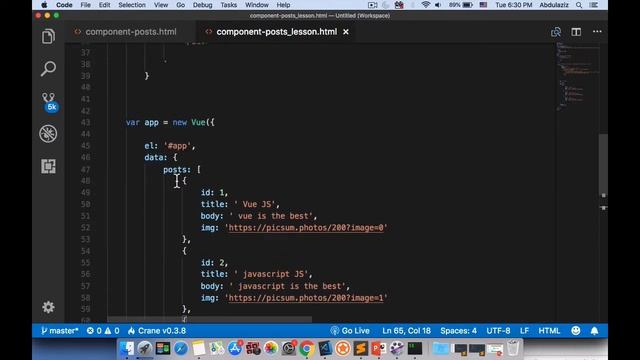The image size is (640, 360).
Task: Click the 'id: 2,' code line
Action: click(x=214, y=262)
